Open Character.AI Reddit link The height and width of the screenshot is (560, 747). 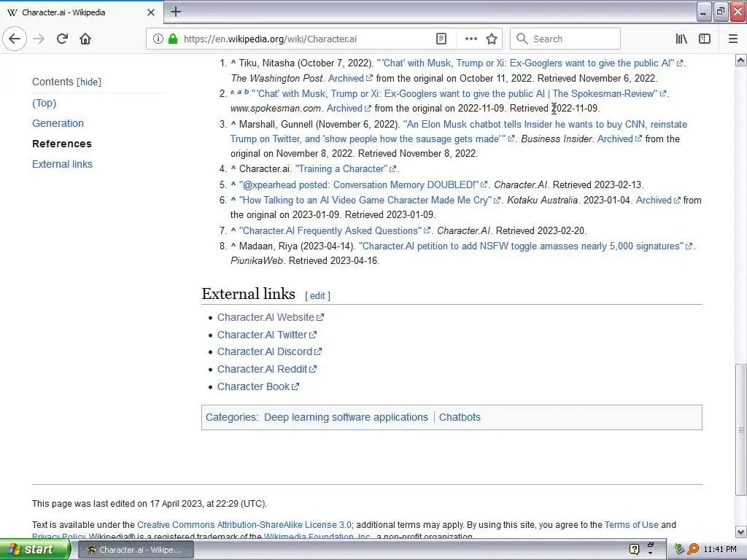point(267,369)
